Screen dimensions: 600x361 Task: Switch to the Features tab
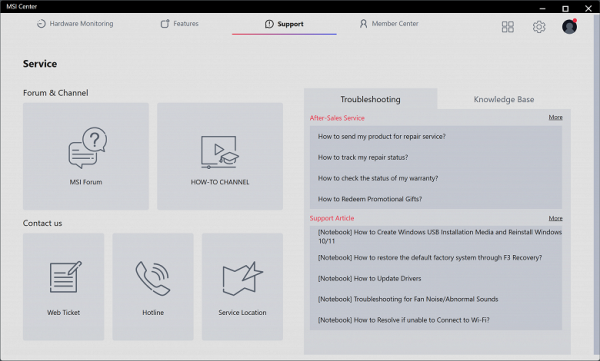[x=179, y=24]
